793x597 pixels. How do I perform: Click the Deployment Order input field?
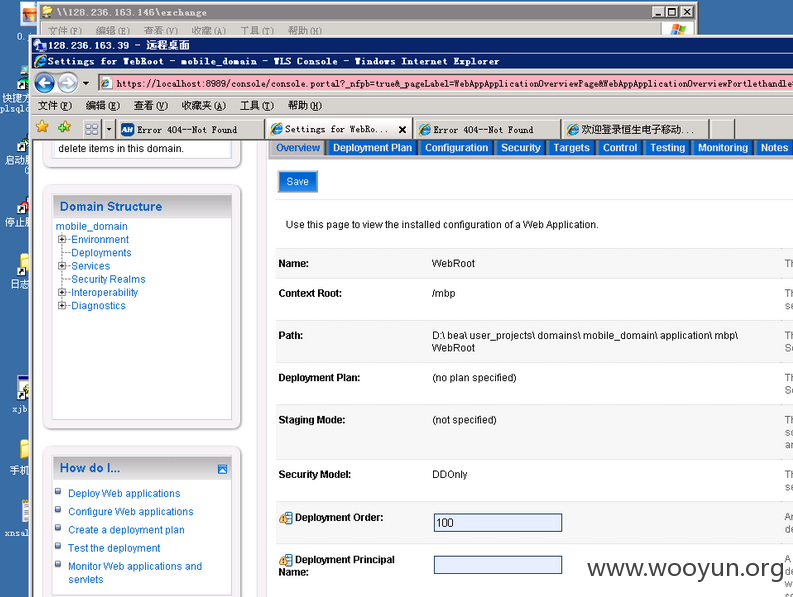[x=498, y=523]
